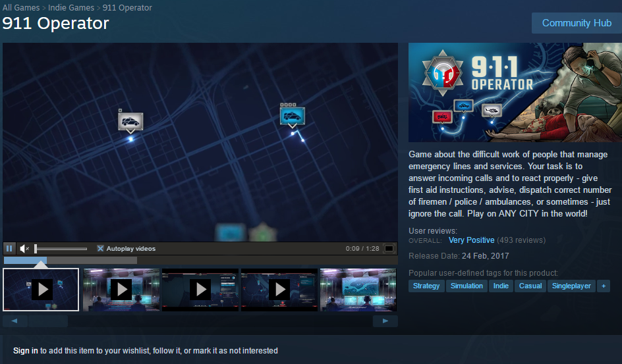
Task: Adjust the video volume slider
Action: tap(61, 249)
